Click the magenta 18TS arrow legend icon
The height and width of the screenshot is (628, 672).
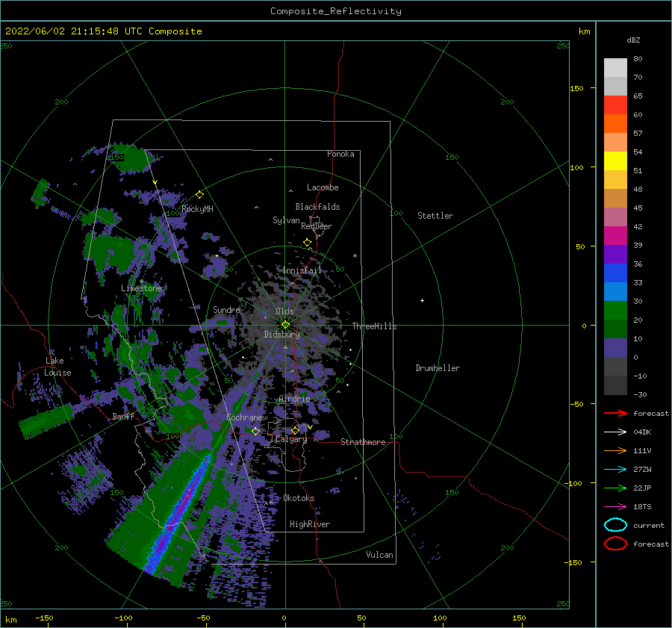[615, 507]
